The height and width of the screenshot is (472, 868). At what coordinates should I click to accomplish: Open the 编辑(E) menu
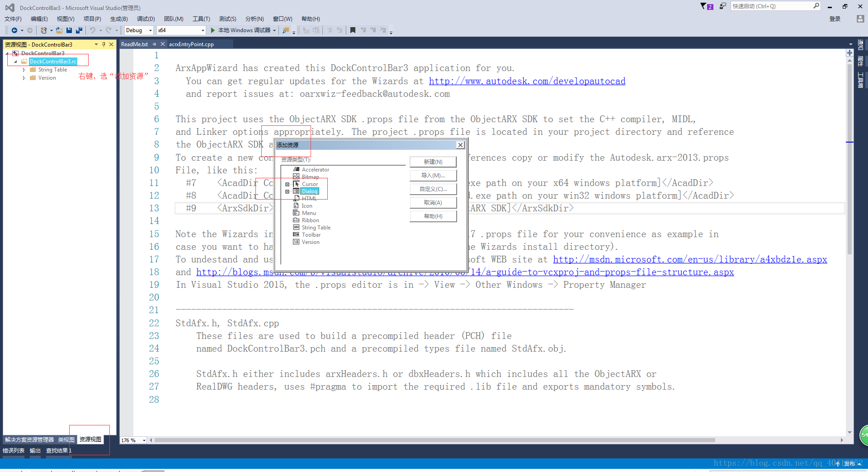pyautogui.click(x=39, y=19)
